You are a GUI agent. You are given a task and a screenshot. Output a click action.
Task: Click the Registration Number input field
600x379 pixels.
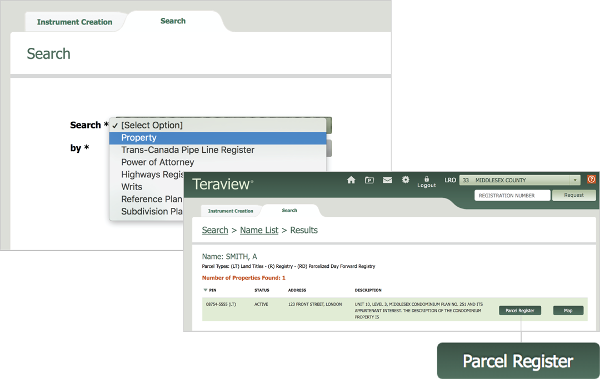(512, 196)
